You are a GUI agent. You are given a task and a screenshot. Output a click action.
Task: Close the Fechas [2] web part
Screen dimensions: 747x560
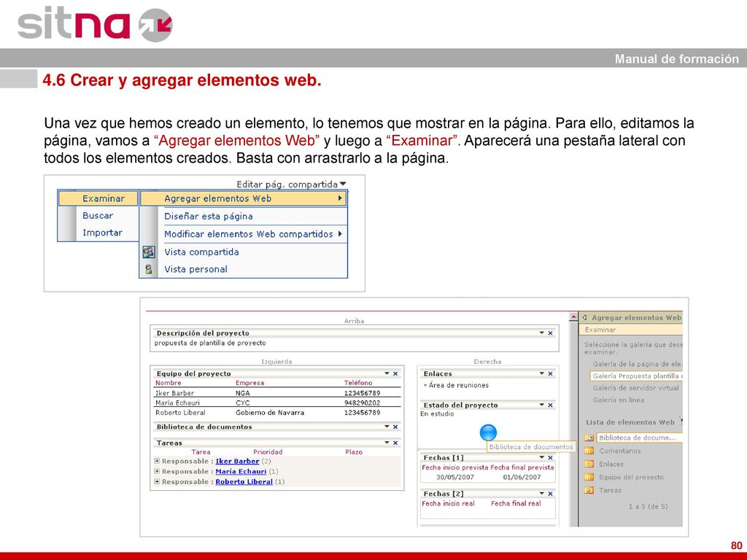tap(550, 494)
